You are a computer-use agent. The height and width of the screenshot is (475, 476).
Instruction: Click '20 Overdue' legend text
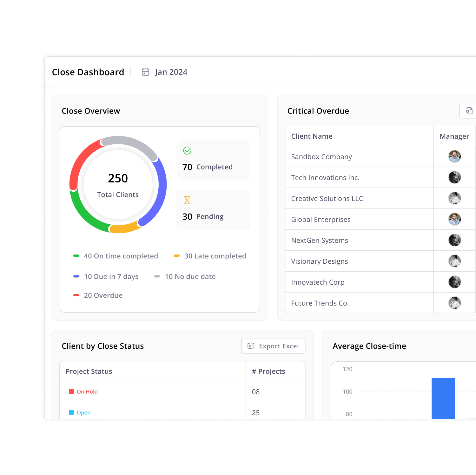click(103, 295)
